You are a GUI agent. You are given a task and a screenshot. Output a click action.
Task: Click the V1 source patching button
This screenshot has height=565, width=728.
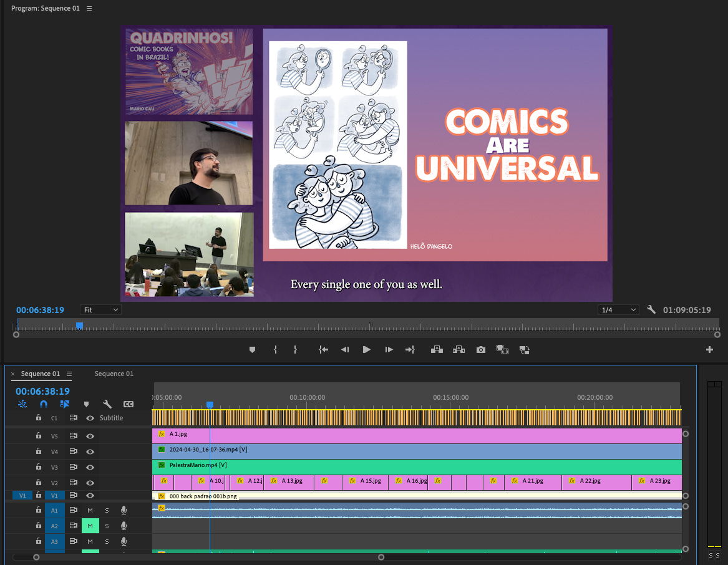point(22,495)
